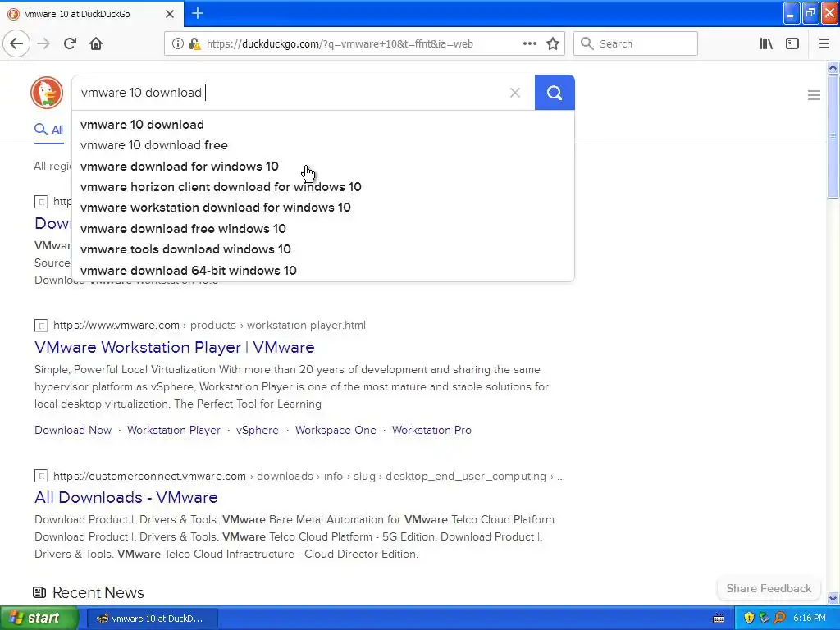Open the Firefox library icon
The height and width of the screenshot is (630, 840).
point(766,43)
